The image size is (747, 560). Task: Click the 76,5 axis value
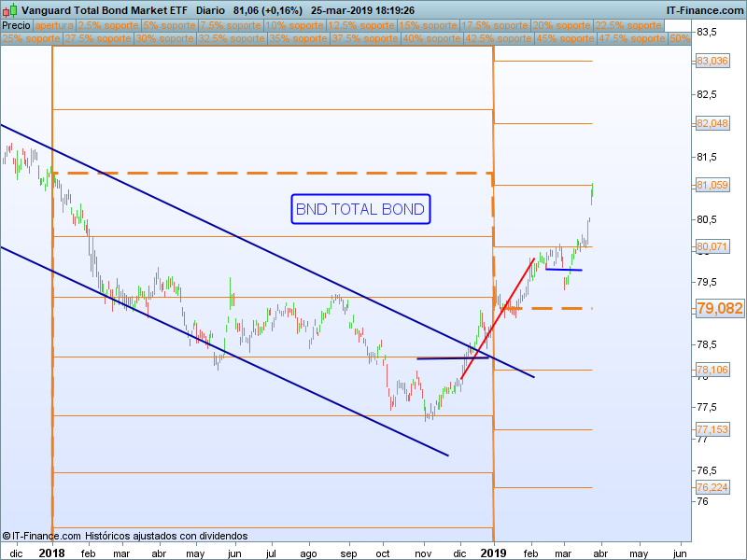click(707, 470)
